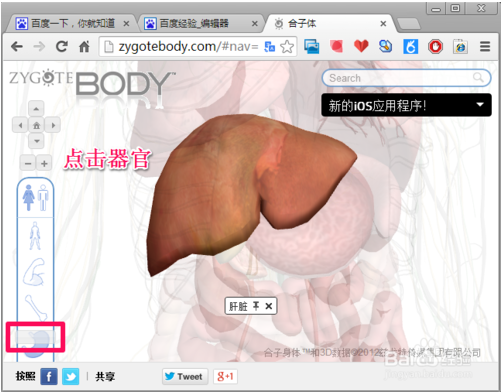Click the browser forward arrow
The image size is (501, 392).
tap(39, 47)
